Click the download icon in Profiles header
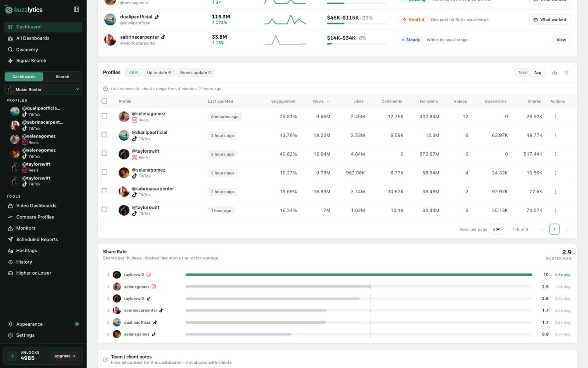The image size is (588, 368). (554, 73)
